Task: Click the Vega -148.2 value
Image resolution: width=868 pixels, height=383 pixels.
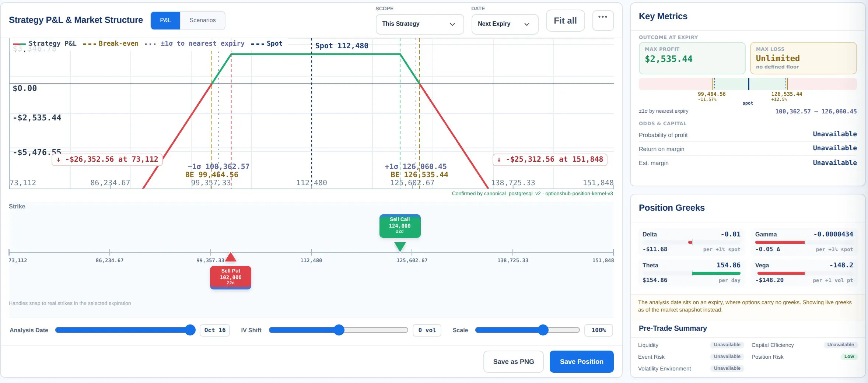Action: [841, 265]
